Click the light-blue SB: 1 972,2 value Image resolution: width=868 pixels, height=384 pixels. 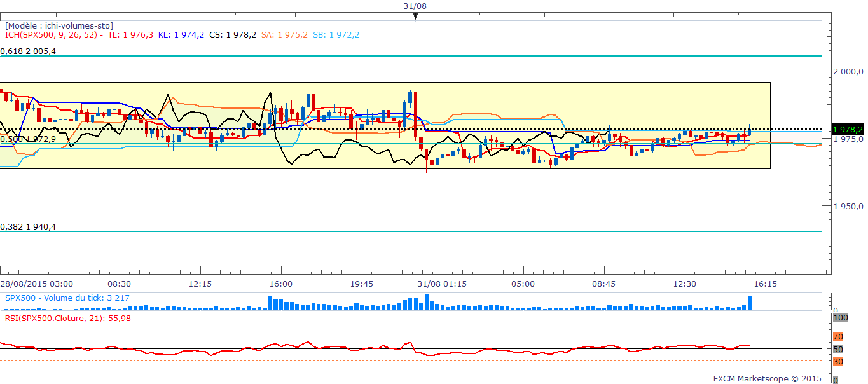[x=336, y=35]
